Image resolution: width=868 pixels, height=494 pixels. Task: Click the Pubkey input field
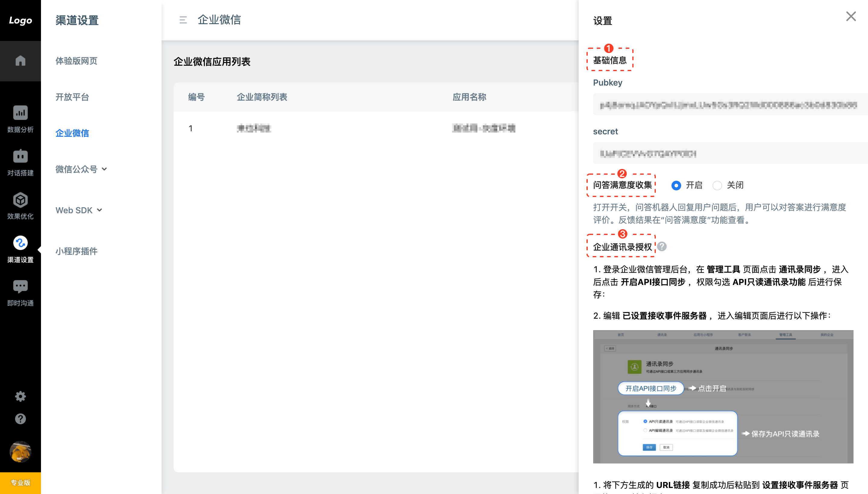pos(730,105)
